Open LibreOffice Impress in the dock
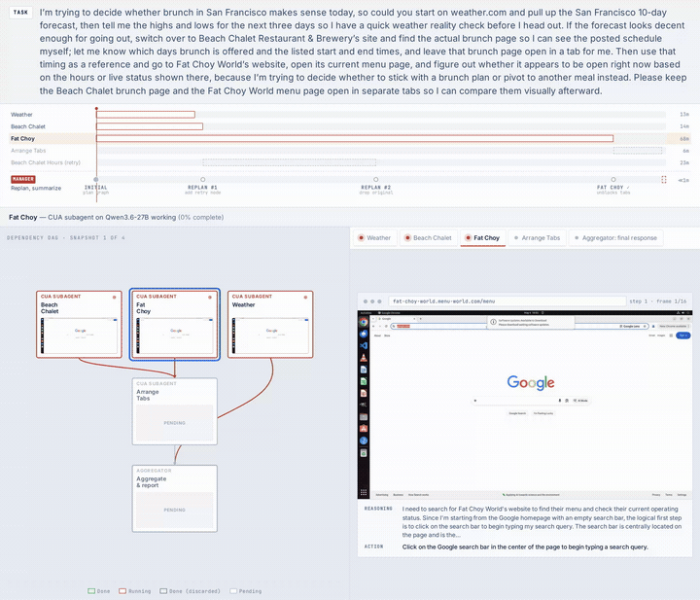 (364, 393)
